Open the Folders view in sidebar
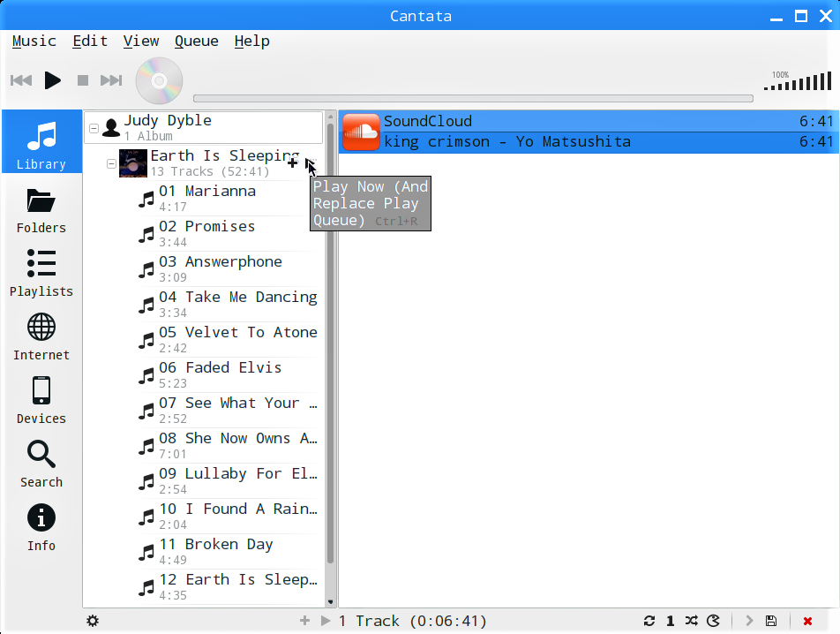This screenshot has height=634, width=840. (41, 211)
